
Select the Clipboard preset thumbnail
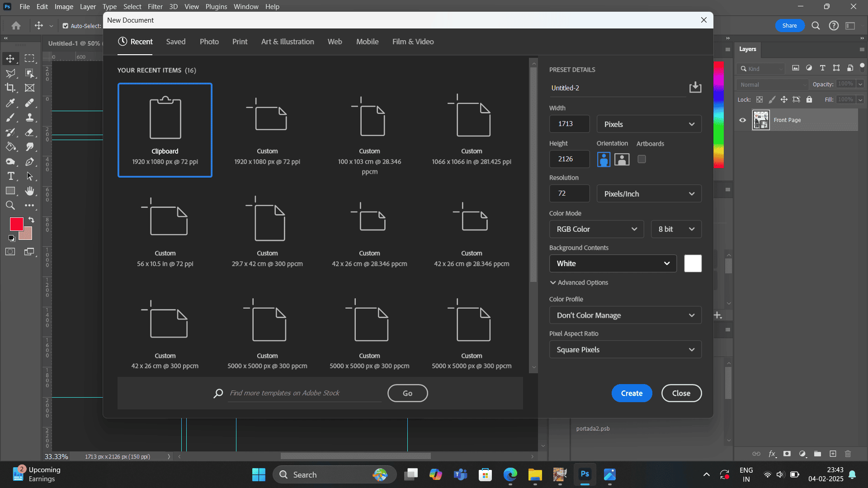point(165,130)
